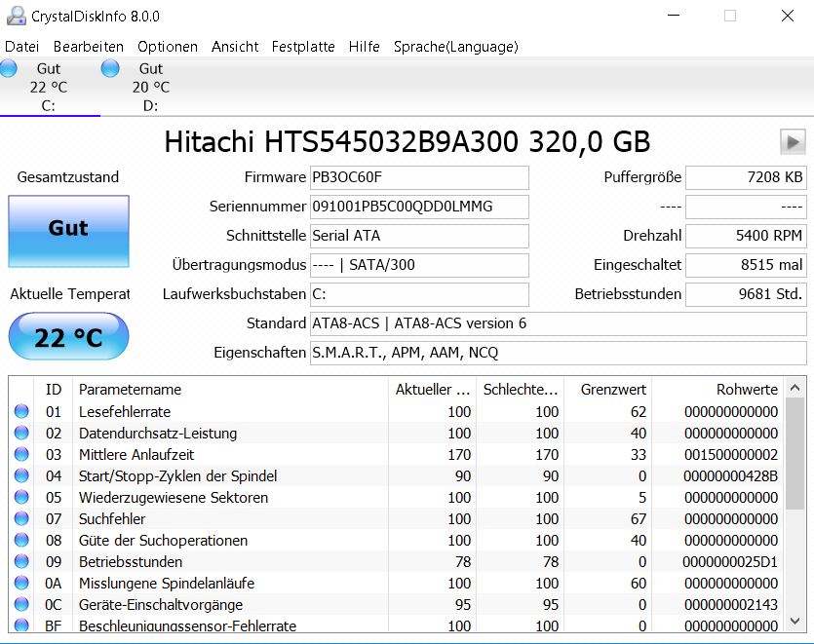Click the blue status orb for drive C:
This screenshot has width=814, height=644.
(x=8, y=68)
